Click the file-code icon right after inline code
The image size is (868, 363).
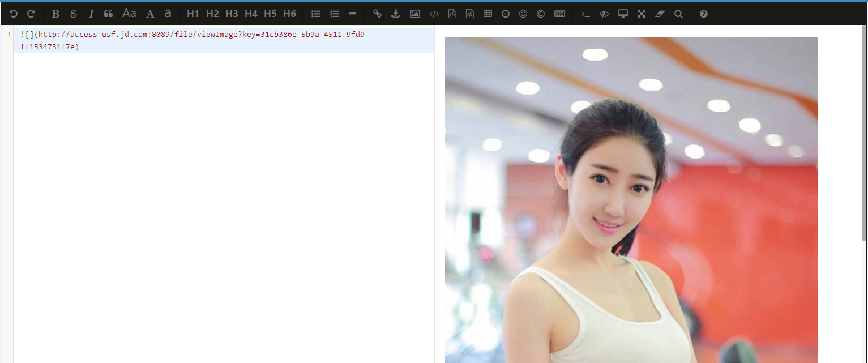tap(452, 14)
